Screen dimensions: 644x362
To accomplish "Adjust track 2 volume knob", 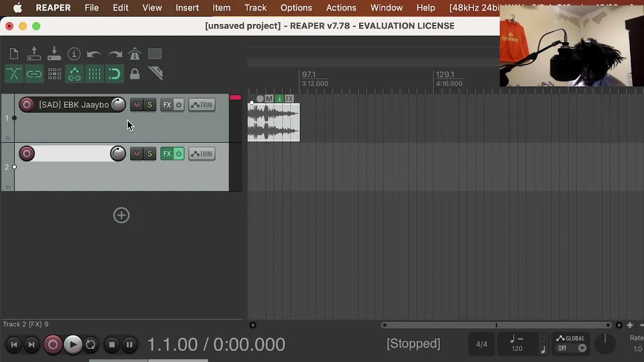I will tap(118, 153).
